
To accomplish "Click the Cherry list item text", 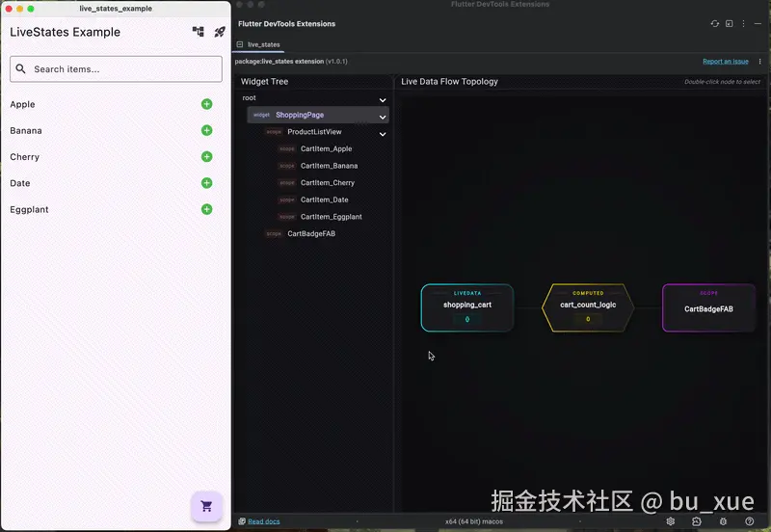I will click(25, 157).
